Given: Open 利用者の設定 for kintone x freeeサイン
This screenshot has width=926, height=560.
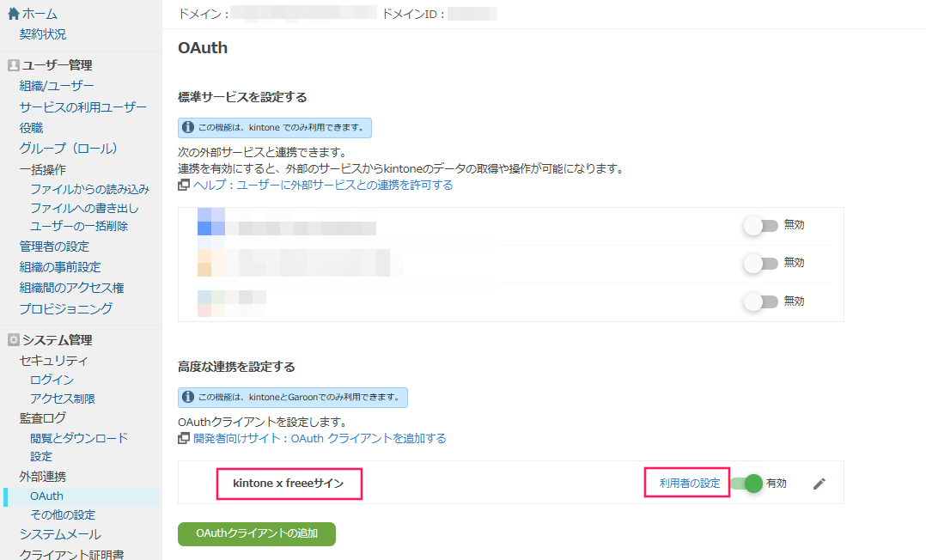Looking at the screenshot, I should point(690,484).
